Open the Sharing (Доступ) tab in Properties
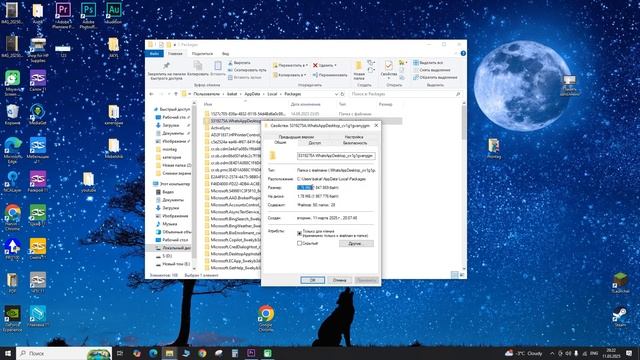The image size is (640, 360). (314, 143)
